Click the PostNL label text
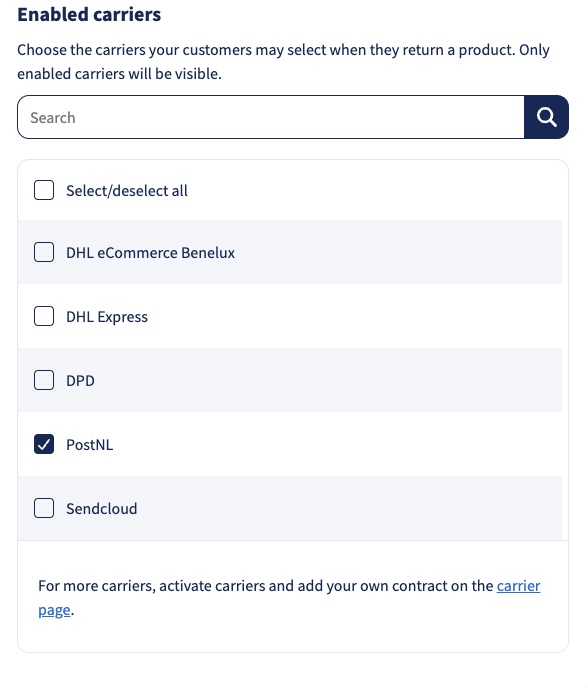Viewport: 588px width, 688px height. click(x=90, y=444)
